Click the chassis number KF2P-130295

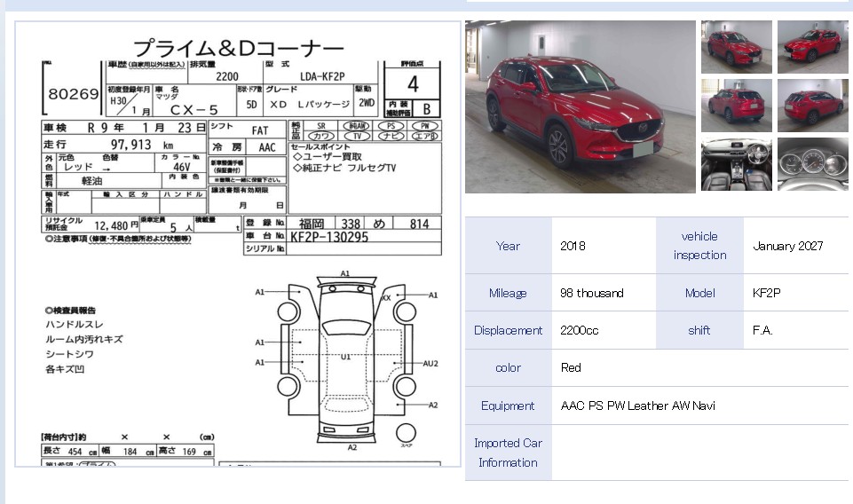click(x=329, y=237)
